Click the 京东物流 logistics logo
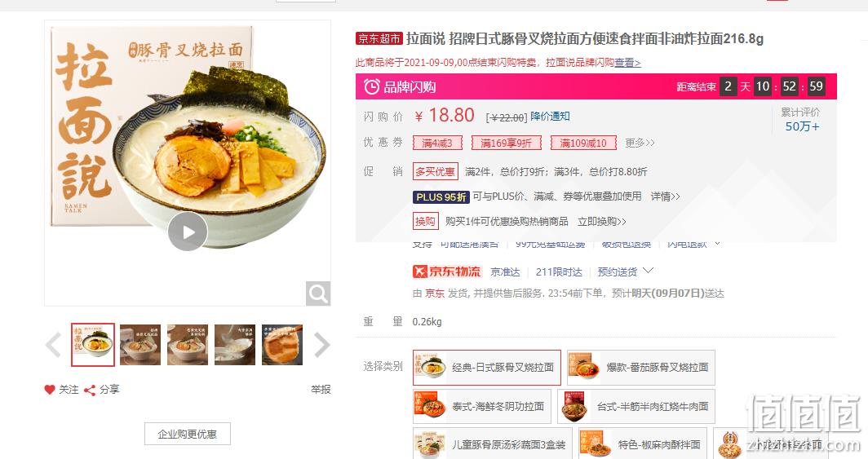The height and width of the screenshot is (459, 868). [447, 271]
